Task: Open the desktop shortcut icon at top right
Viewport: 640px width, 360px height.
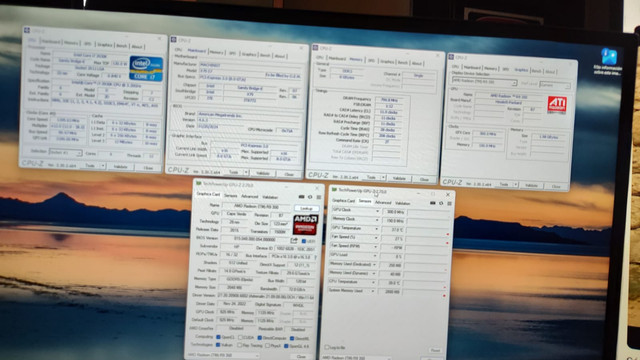Action: coord(609,56)
